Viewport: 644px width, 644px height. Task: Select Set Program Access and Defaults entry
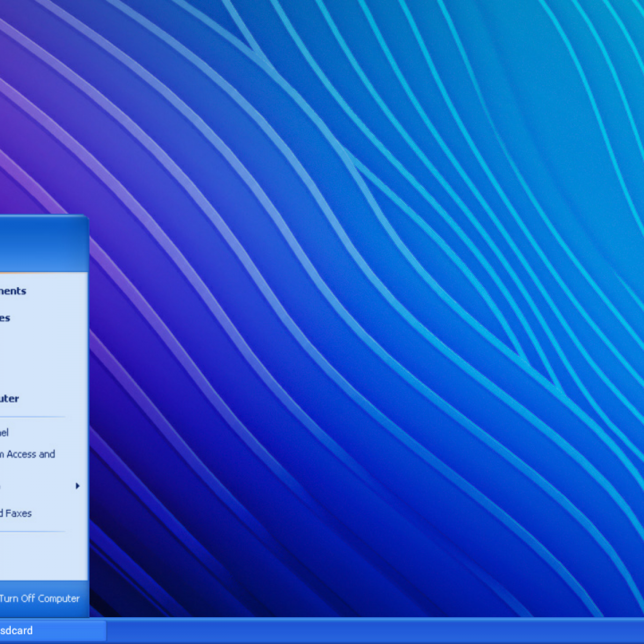coord(27,454)
